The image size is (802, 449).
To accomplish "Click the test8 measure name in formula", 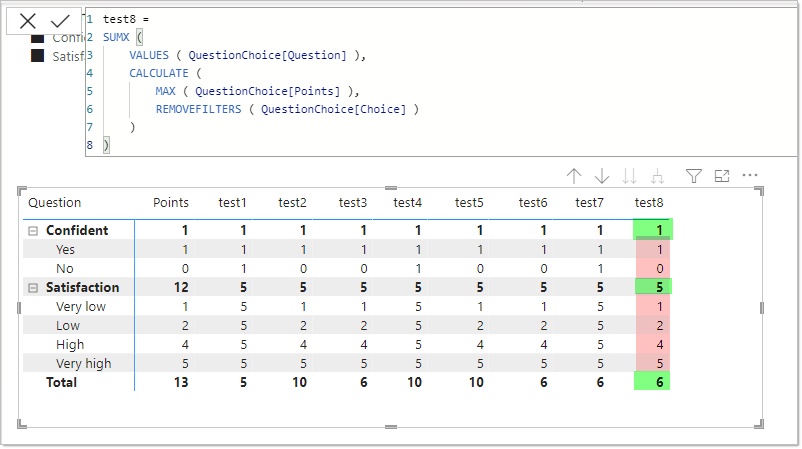I will [119, 19].
